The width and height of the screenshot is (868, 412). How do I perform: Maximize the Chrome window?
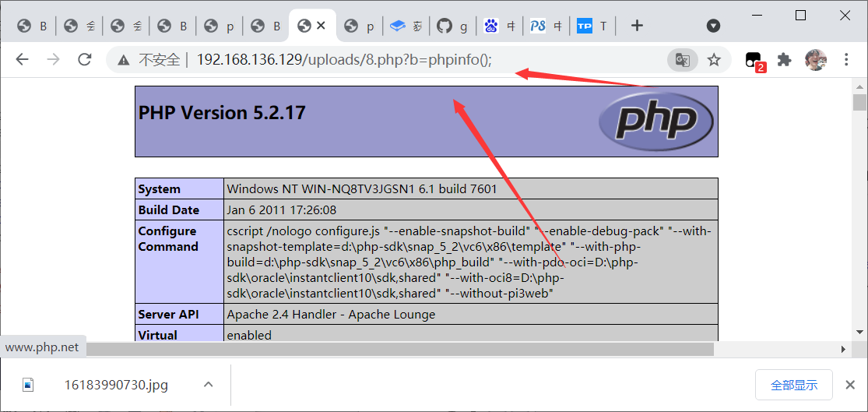pos(800,16)
